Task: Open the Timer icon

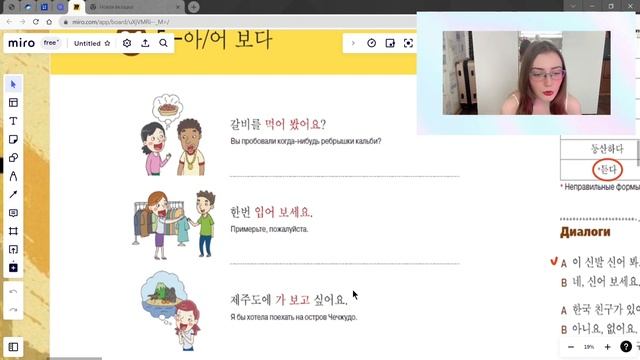Action: (371, 43)
